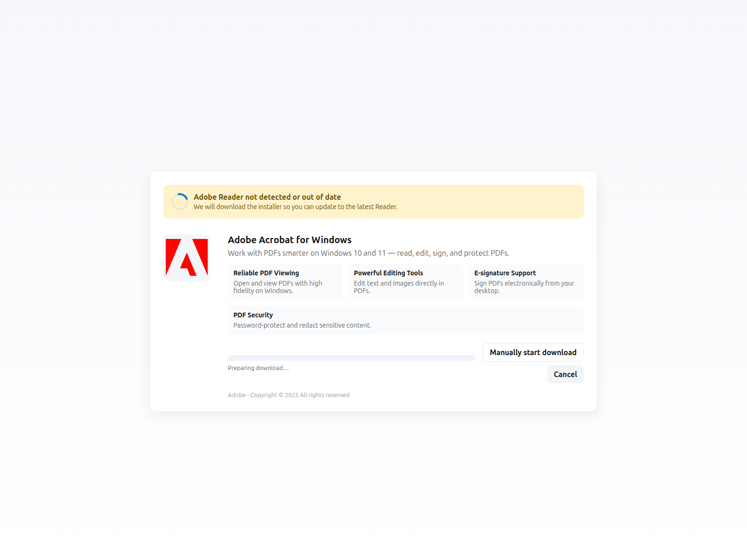Open the E-signature Support card

(x=526, y=282)
